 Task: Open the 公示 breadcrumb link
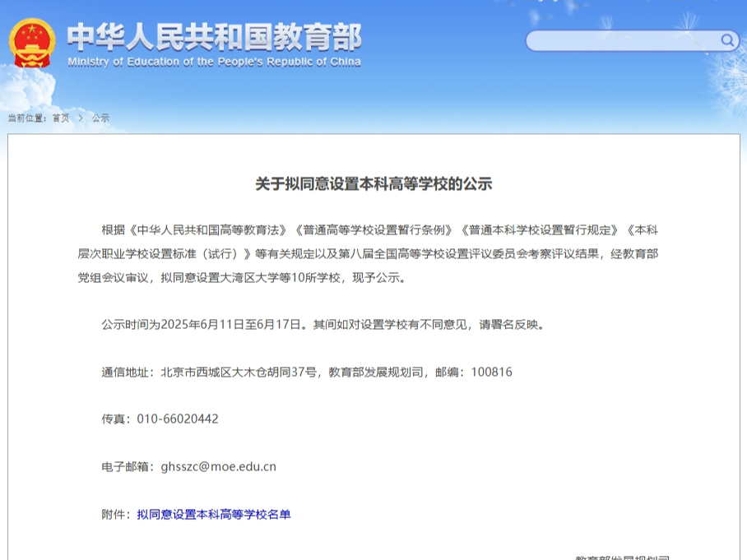click(100, 118)
